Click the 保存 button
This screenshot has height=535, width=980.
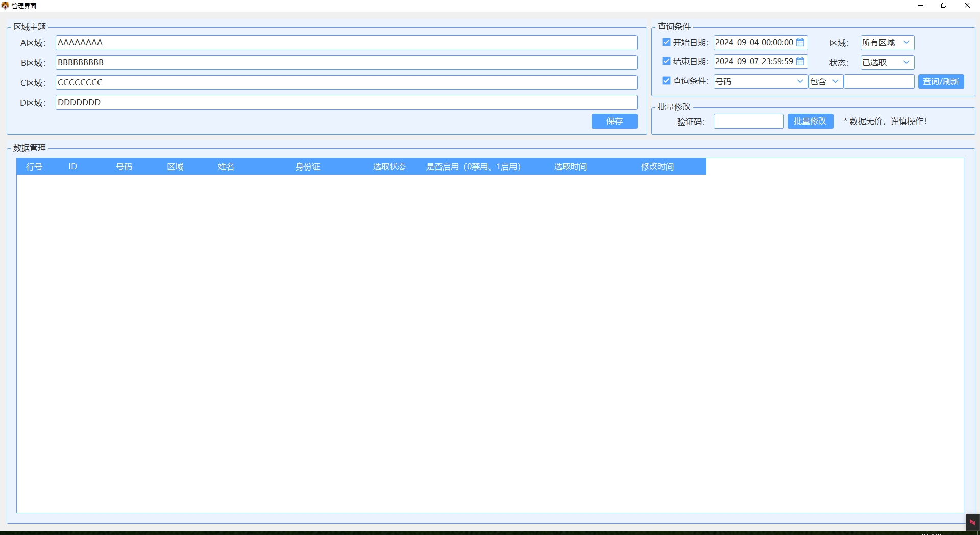(x=614, y=121)
